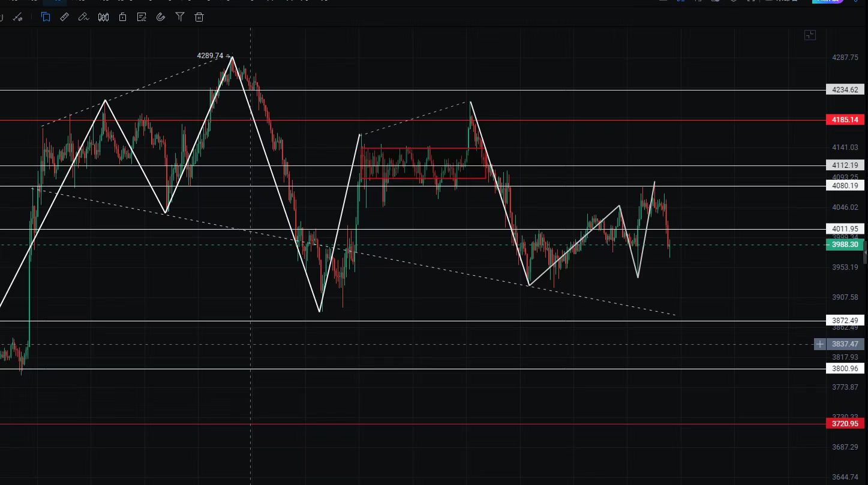
Task: Select the 3800.96 horizontal line label
Action: [x=845, y=369]
